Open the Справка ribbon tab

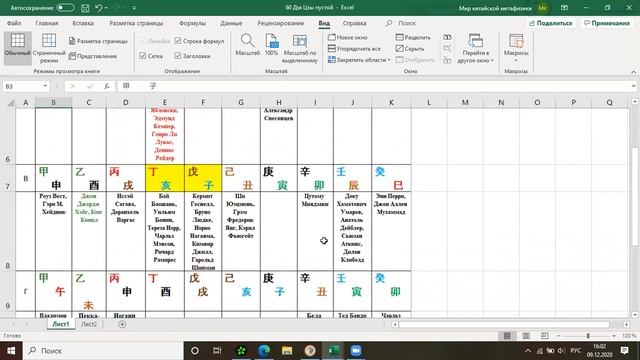tap(354, 23)
